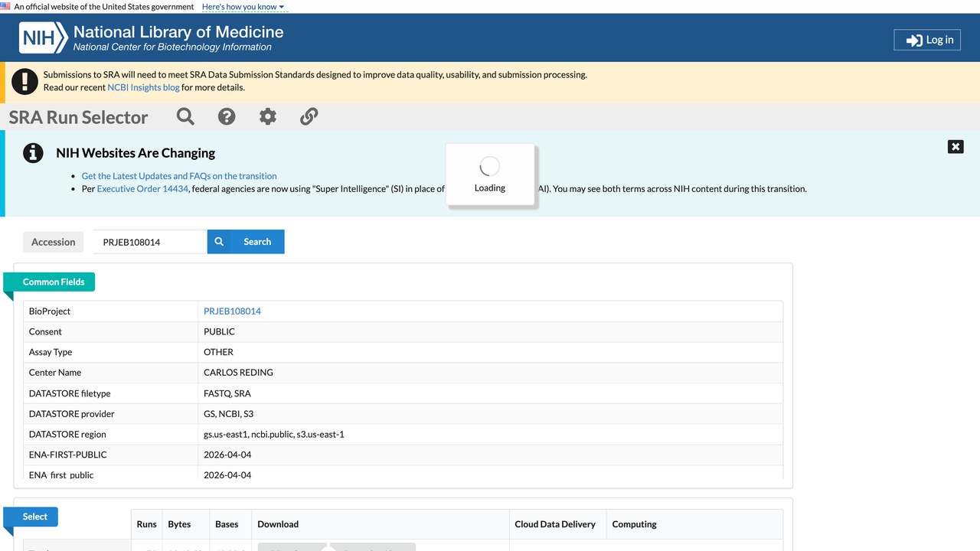Open the settings gear icon
980x551 pixels.
tap(267, 116)
